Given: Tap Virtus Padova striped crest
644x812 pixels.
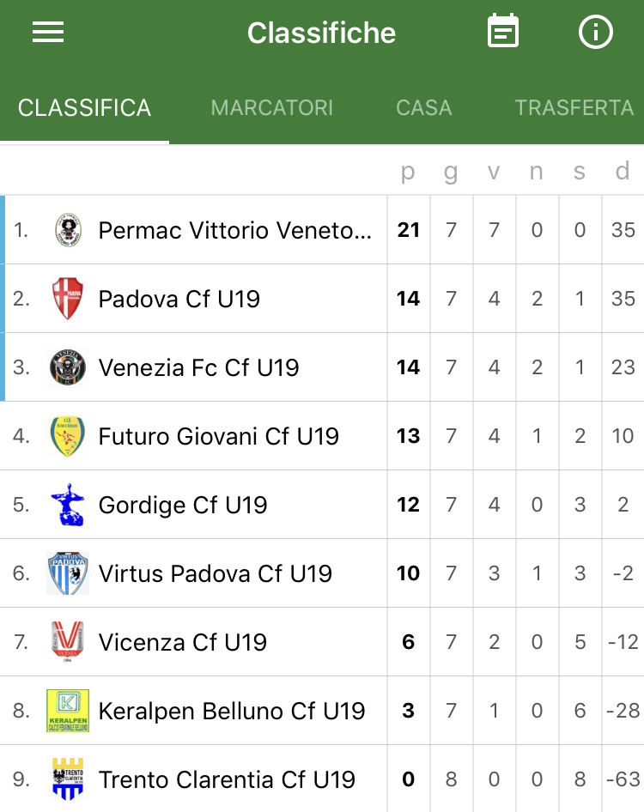Looking at the screenshot, I should click(68, 573).
